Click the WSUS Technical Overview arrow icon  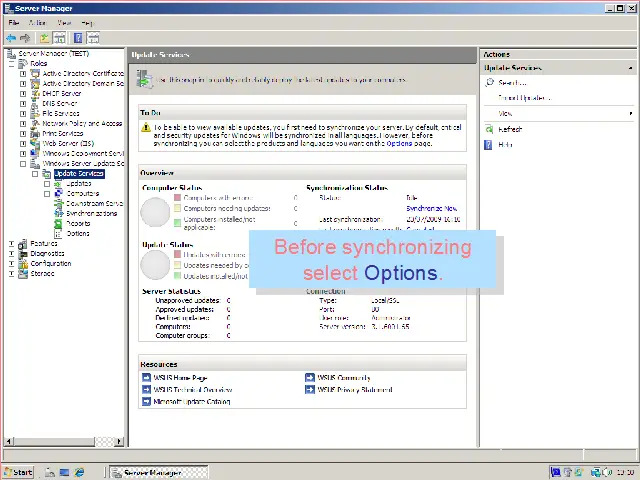[147, 389]
